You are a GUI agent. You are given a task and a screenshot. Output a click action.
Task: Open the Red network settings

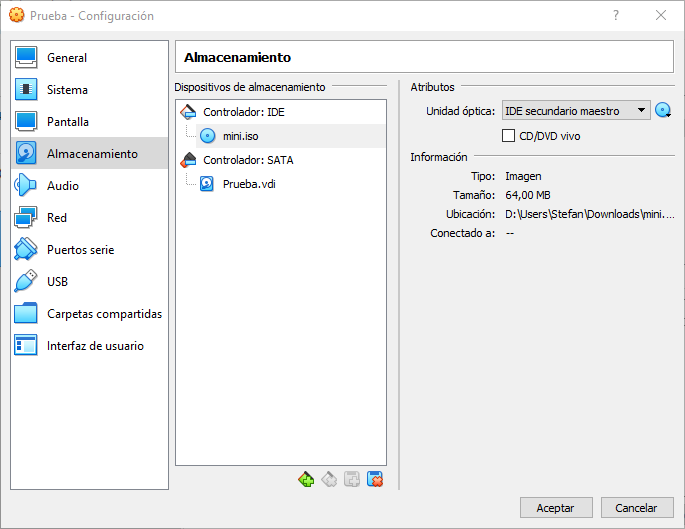[x=57, y=218]
